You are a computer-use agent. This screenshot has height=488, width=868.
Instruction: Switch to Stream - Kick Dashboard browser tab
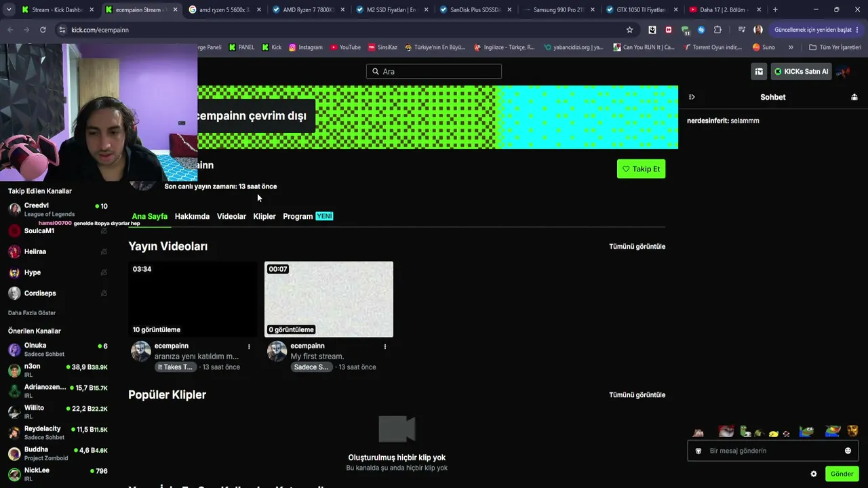pos(56,10)
